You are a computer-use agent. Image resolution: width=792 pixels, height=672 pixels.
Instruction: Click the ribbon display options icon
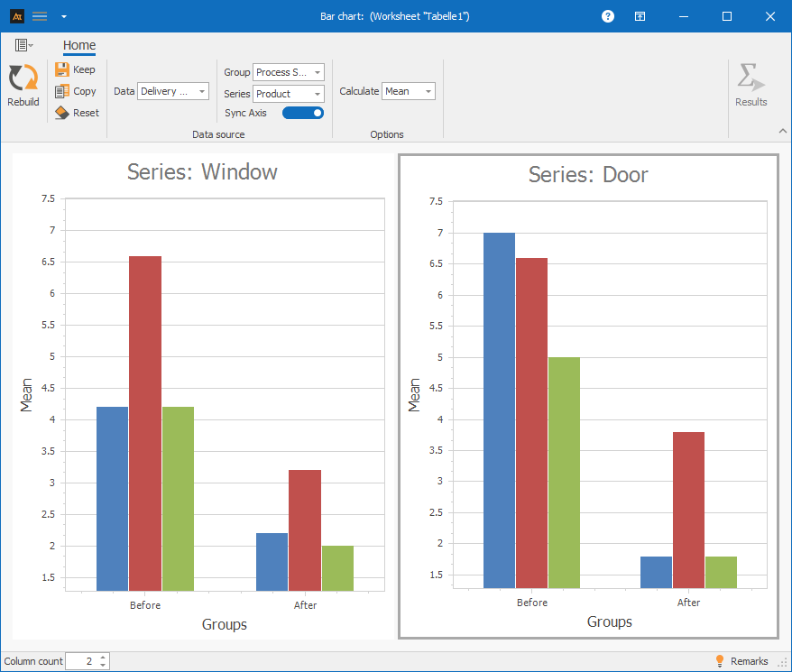coord(639,16)
